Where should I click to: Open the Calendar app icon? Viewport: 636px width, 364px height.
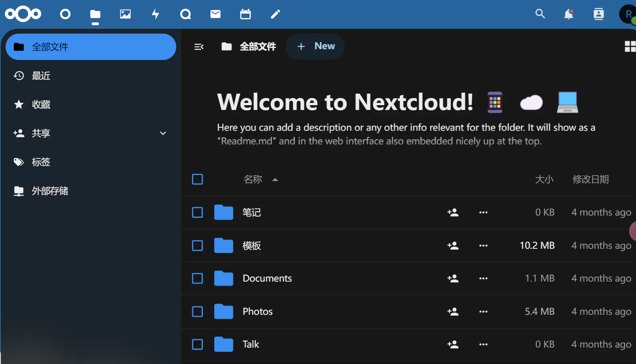point(246,14)
